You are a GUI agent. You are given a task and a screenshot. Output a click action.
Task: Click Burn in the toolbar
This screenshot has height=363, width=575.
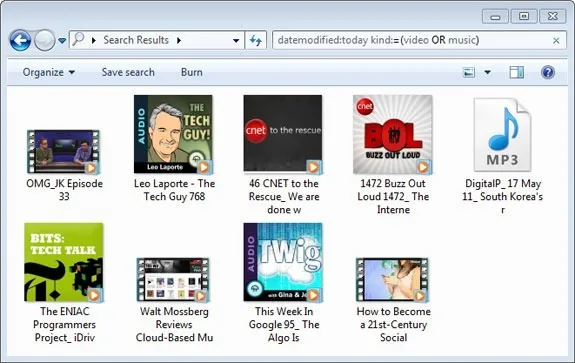click(192, 72)
